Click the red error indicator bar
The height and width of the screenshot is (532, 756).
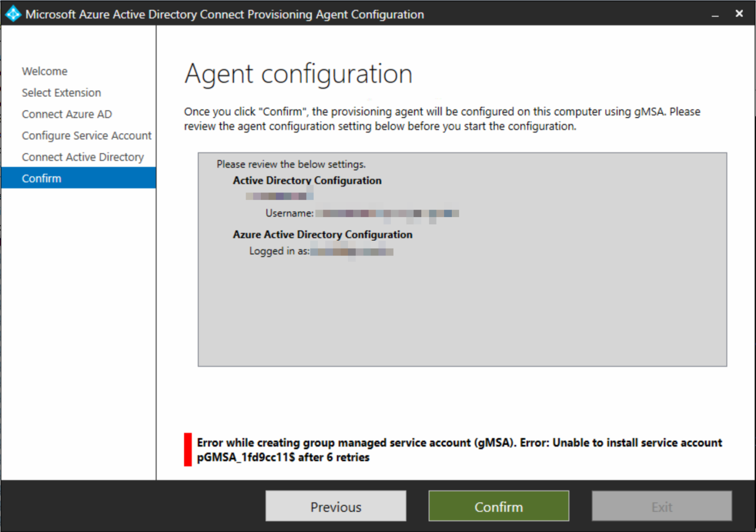pos(188,449)
